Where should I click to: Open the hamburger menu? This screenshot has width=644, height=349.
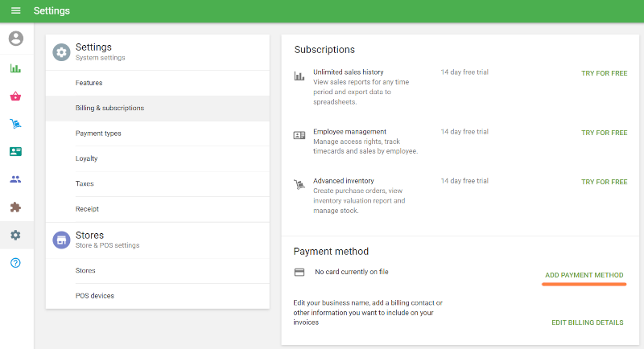(x=16, y=11)
